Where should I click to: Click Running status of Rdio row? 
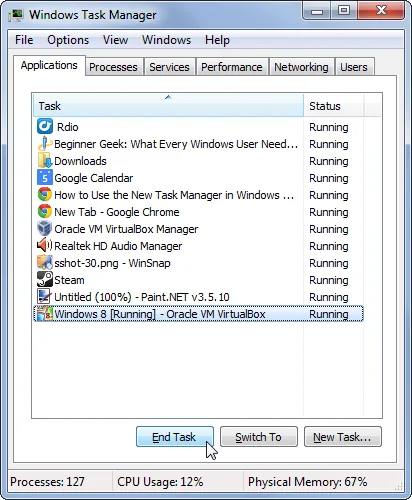point(329,127)
